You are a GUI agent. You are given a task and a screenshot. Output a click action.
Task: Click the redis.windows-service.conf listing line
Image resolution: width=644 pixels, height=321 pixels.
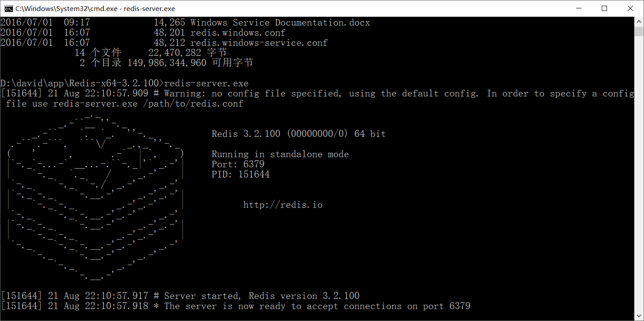pos(164,43)
